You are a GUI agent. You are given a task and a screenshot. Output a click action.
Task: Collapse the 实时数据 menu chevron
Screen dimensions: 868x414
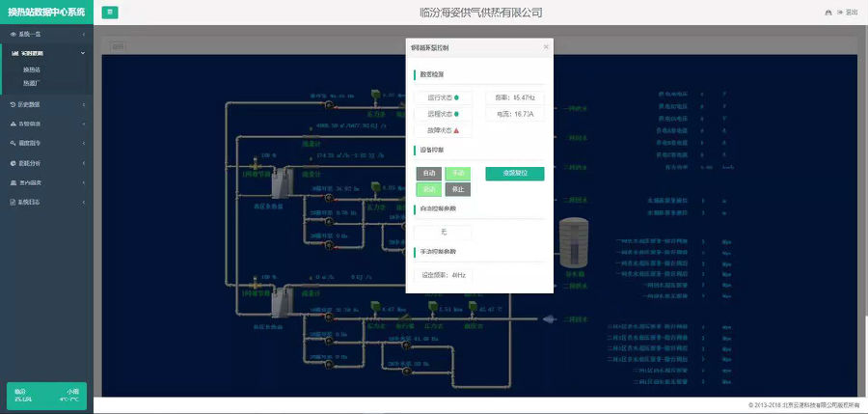tap(83, 53)
